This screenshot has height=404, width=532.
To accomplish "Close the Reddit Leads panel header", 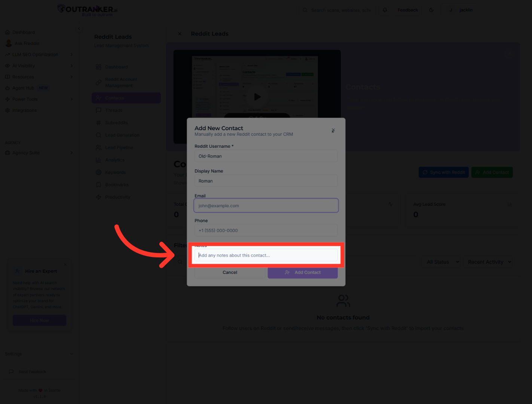I will point(180,34).
